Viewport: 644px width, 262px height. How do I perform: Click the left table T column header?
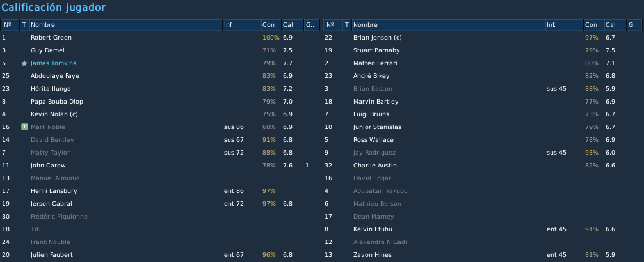24,25
